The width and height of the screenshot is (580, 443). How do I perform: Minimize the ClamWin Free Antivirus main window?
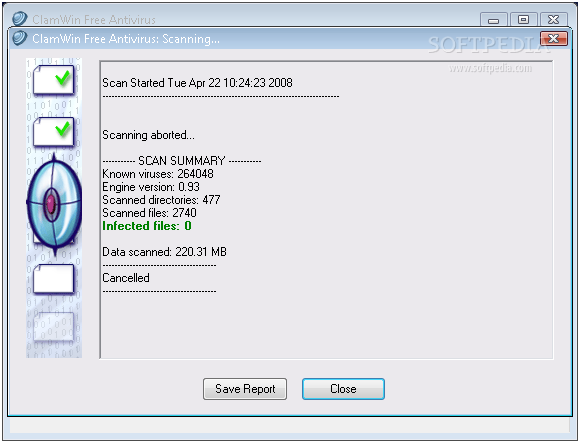[x=493, y=20]
